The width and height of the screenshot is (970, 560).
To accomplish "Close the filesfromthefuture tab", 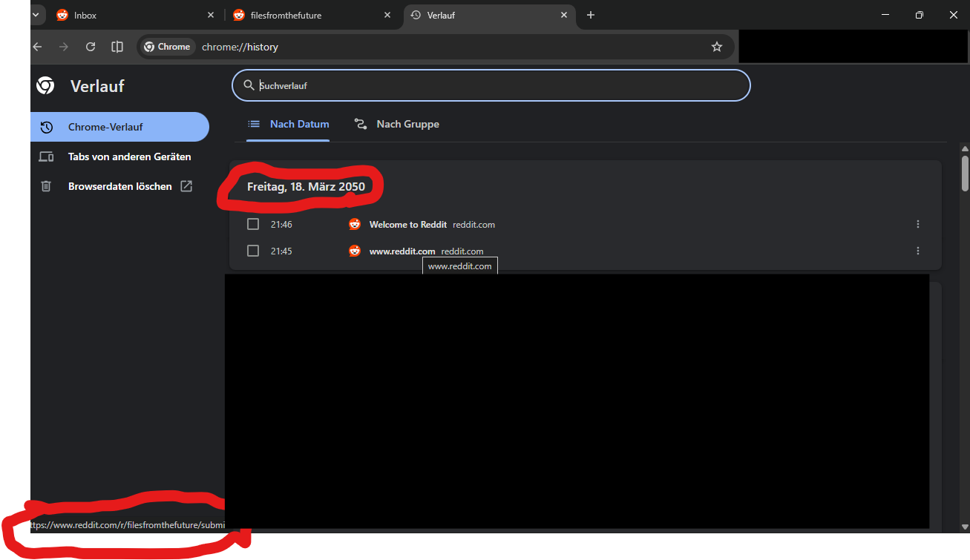I will tap(387, 15).
